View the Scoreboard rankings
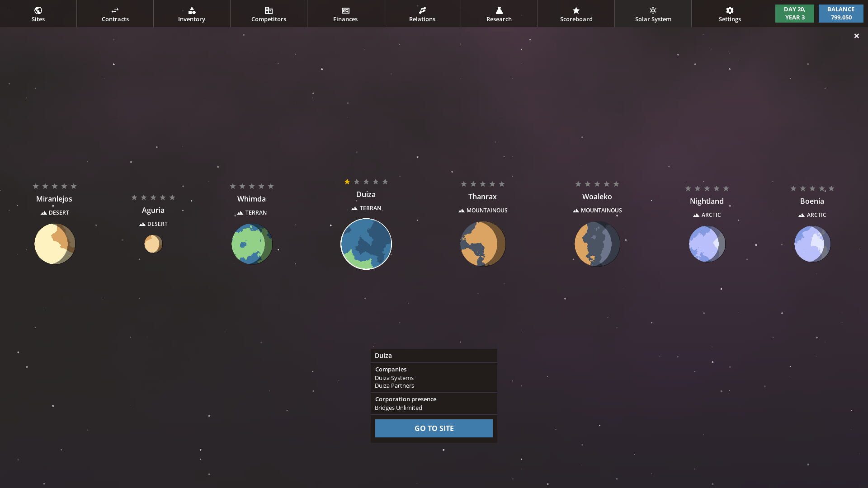 [x=576, y=14]
